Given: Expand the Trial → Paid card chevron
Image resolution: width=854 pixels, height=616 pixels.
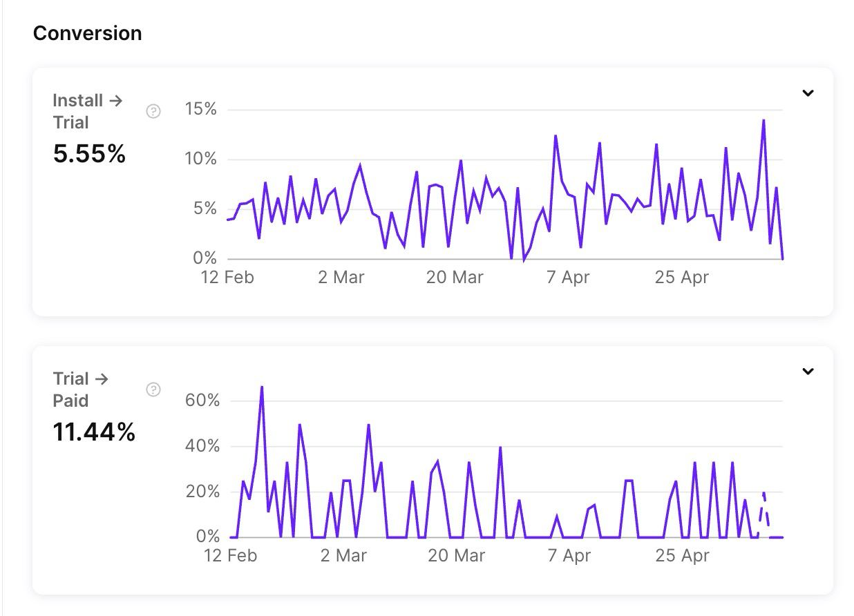Looking at the screenshot, I should (808, 372).
